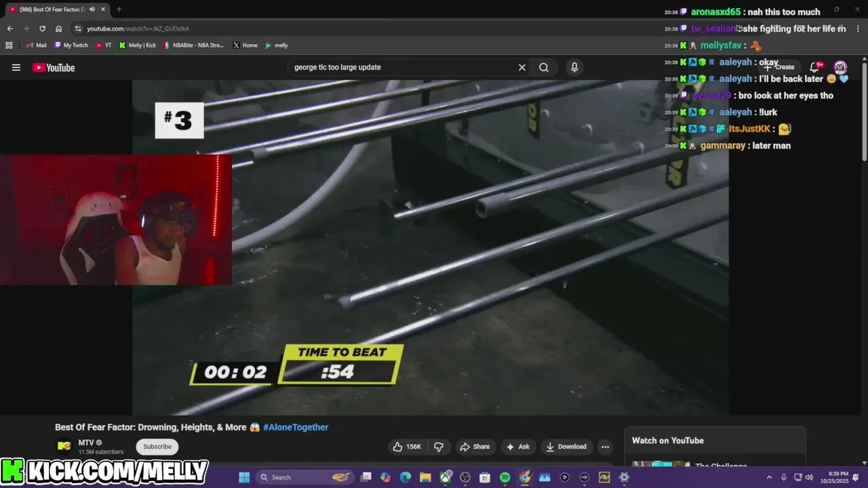Open the #AloneTogether hashtag link
868x488 pixels.
pos(296,427)
